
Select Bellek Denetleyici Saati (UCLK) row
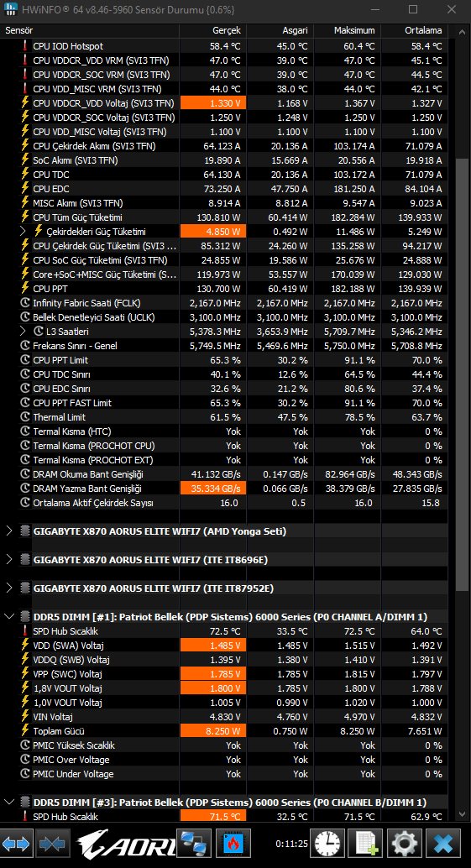point(224,317)
